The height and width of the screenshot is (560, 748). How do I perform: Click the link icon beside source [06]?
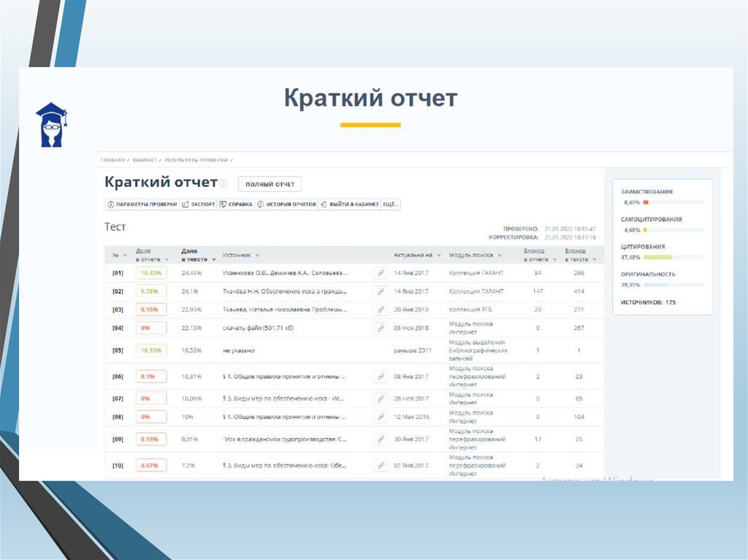381,377
